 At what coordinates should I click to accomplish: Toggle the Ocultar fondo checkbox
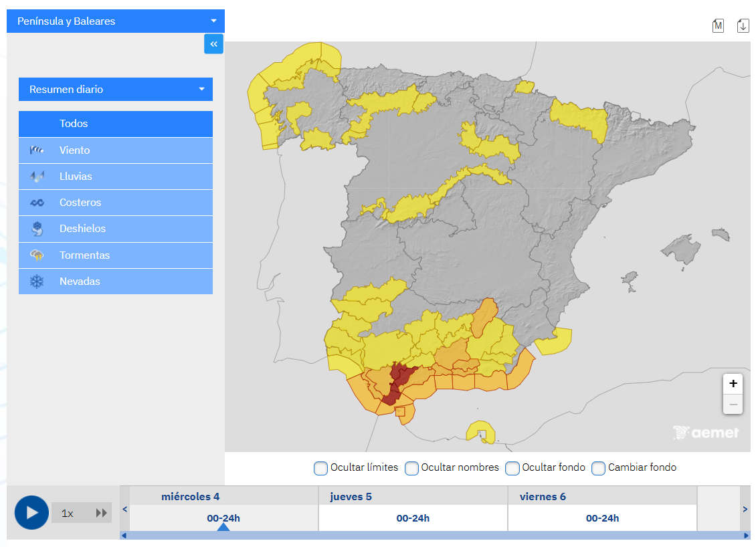tap(512, 468)
